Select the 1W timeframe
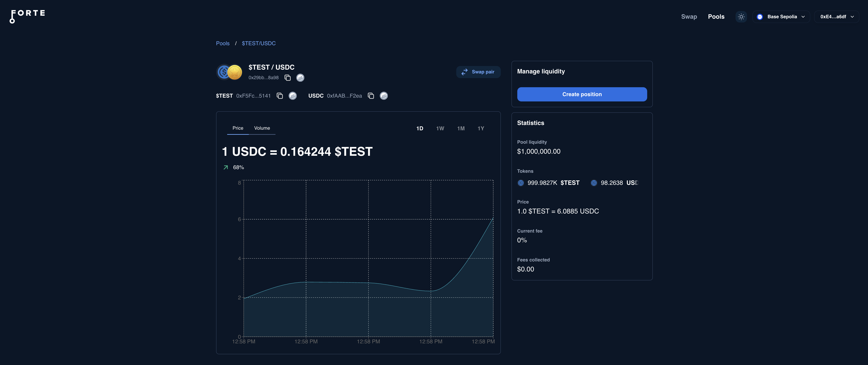Image resolution: width=868 pixels, height=365 pixels. [x=440, y=128]
